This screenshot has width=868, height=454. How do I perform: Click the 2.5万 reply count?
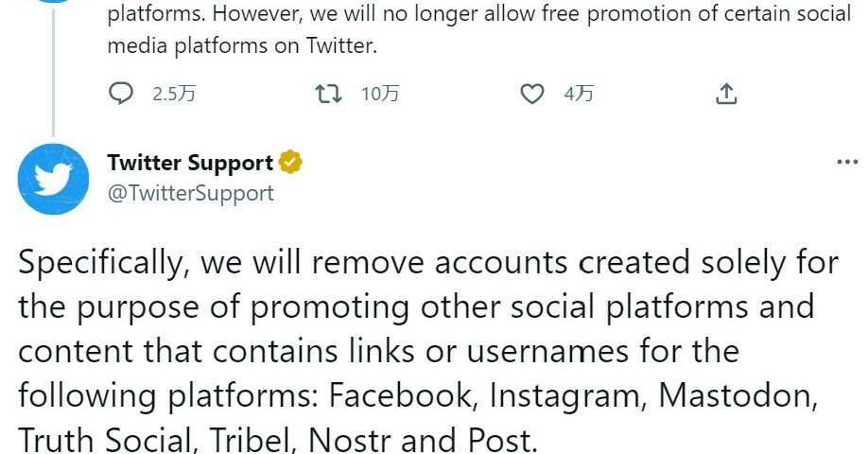tap(173, 94)
